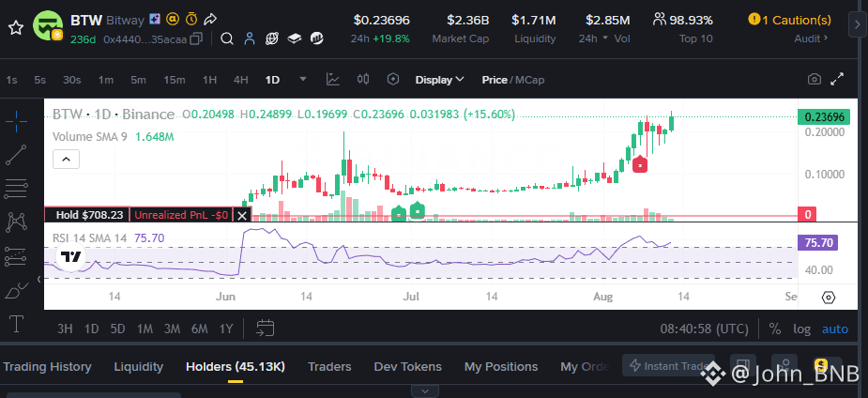Set chart range to 1M
This screenshot has width=868, height=398.
coord(145,329)
